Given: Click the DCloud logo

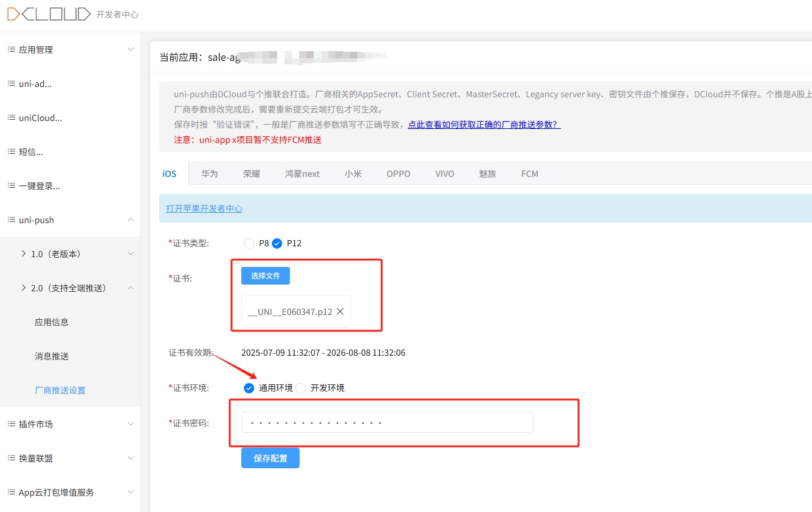Looking at the screenshot, I should [x=49, y=14].
